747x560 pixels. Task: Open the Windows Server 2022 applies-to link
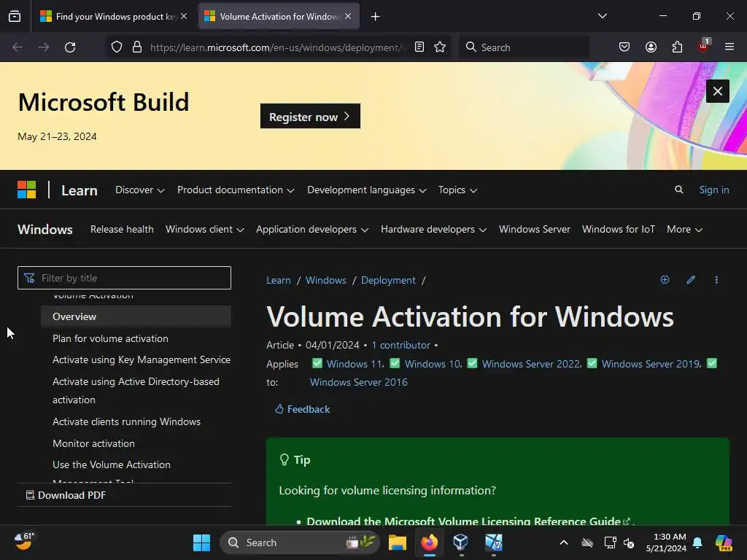point(531,364)
